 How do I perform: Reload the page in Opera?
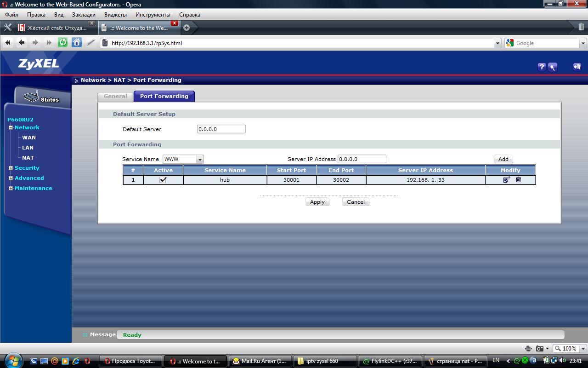point(63,43)
